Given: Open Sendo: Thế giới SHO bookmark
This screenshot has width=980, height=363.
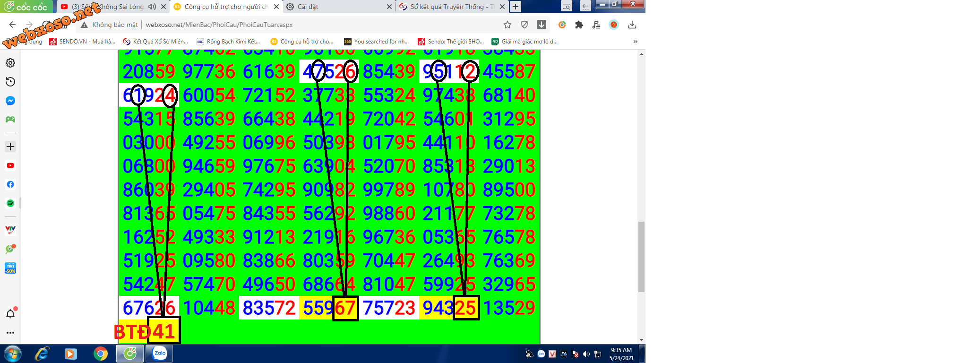Looking at the screenshot, I should click(x=451, y=42).
